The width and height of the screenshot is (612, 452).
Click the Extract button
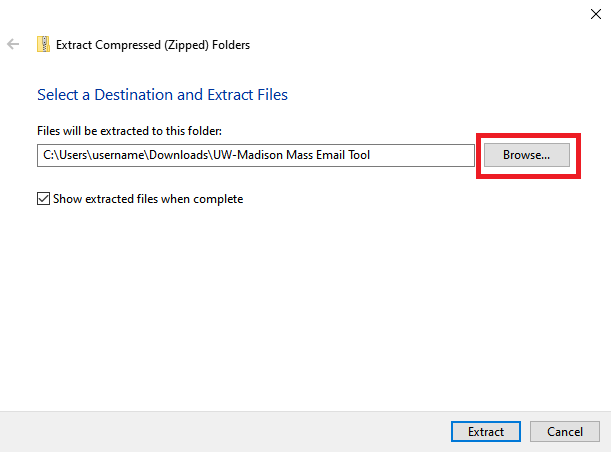486,432
